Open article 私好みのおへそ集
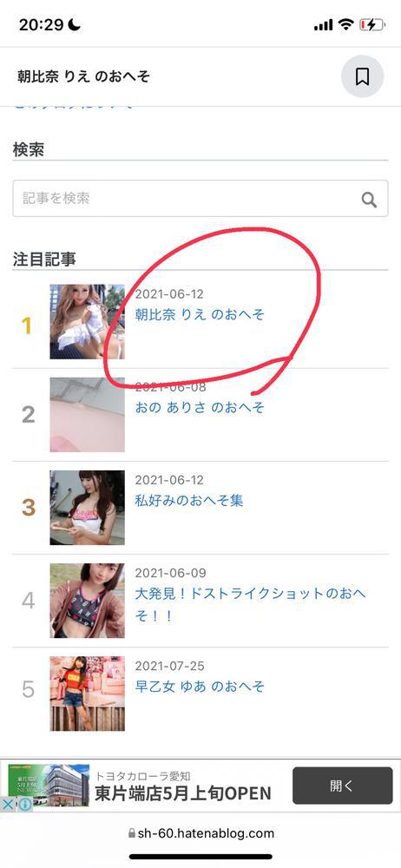This screenshot has height=868, width=401. click(x=189, y=501)
